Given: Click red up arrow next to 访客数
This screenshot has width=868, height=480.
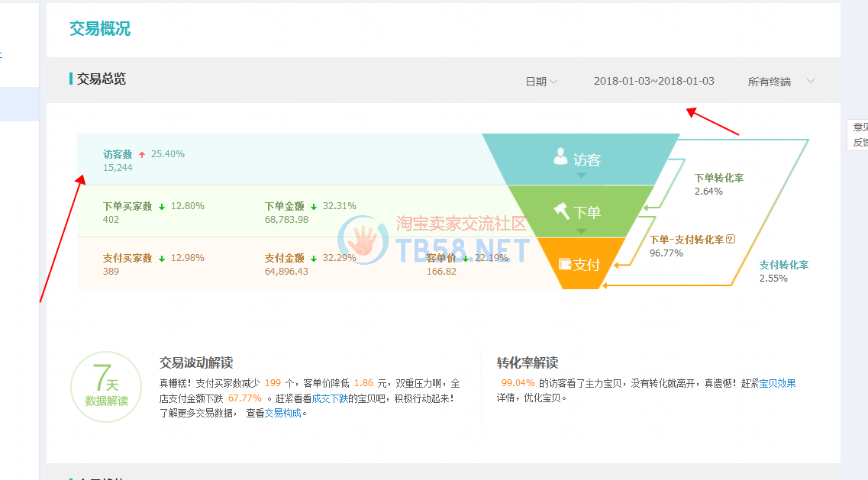Looking at the screenshot, I should 142,155.
